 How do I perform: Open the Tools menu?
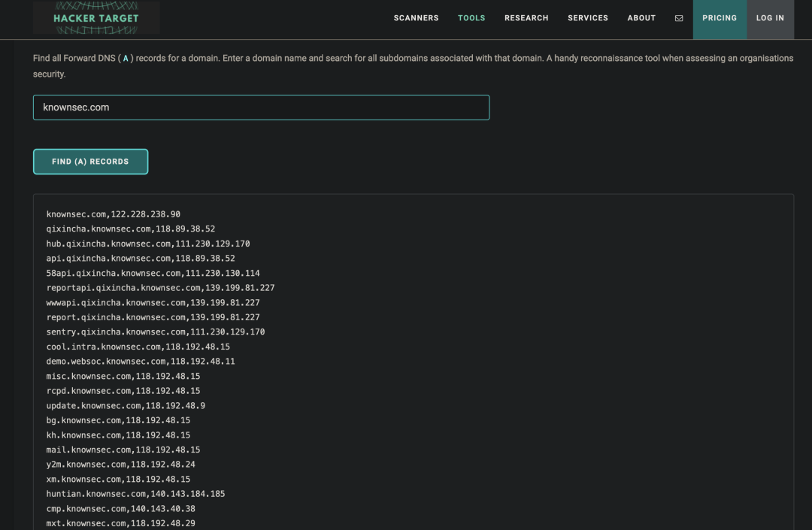[471, 18]
